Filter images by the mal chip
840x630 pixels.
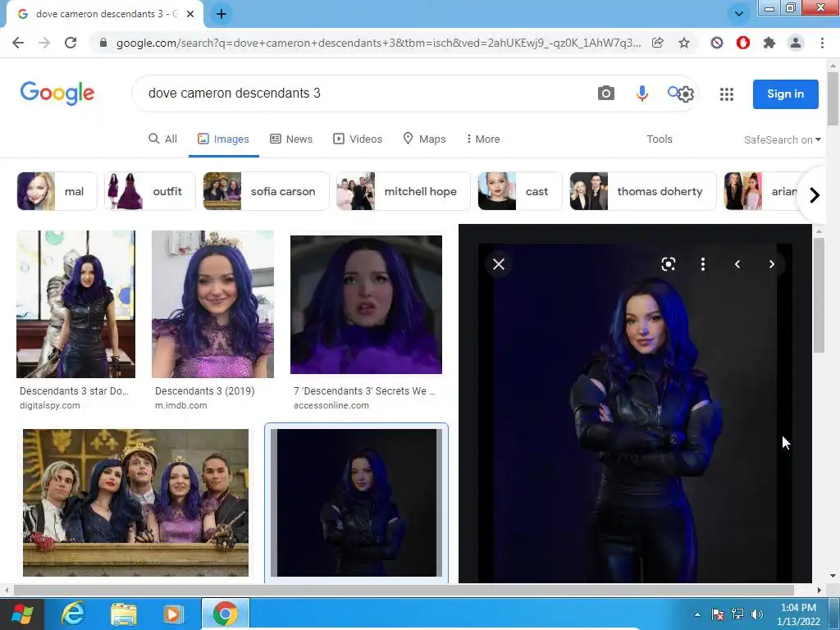[57, 191]
